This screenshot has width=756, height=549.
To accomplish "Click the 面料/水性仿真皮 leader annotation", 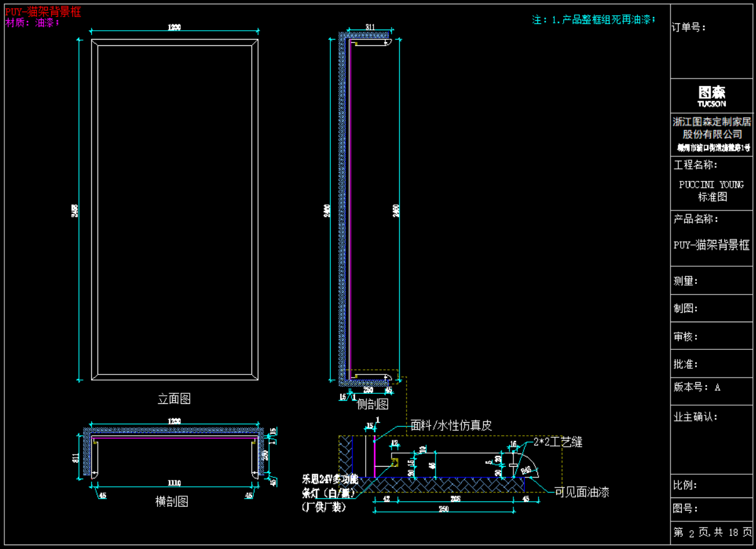I will pos(451,425).
